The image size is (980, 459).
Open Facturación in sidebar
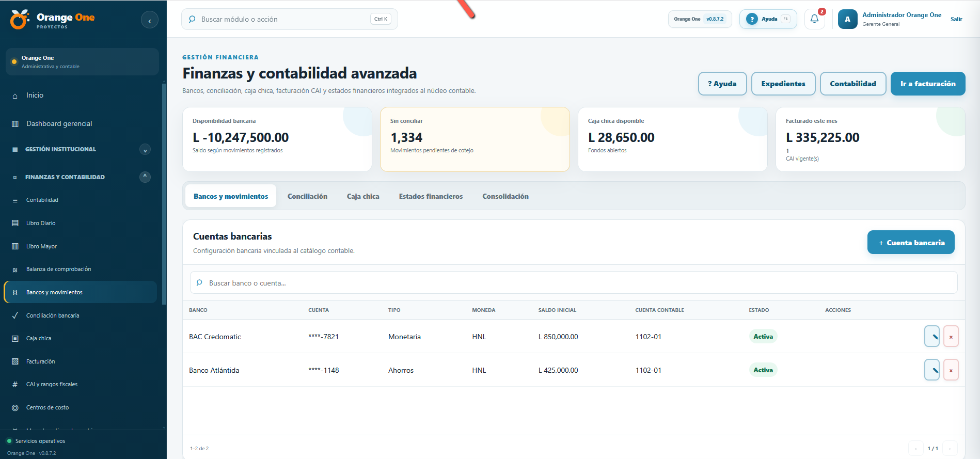click(80, 361)
